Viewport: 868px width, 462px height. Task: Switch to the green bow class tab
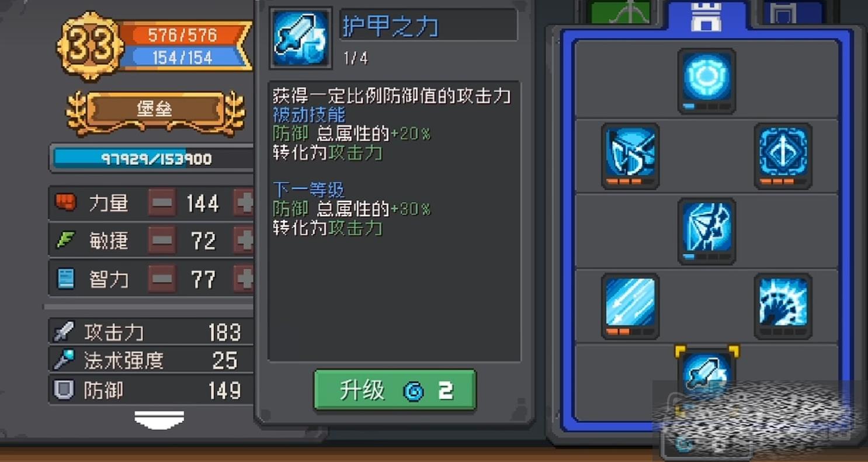[621, 13]
